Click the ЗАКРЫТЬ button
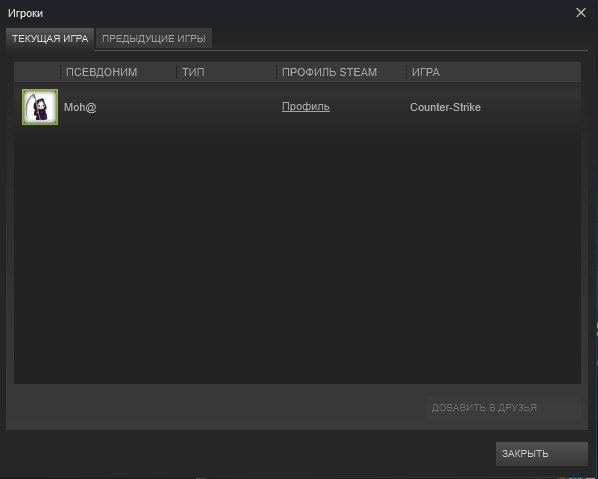The image size is (598, 479). coord(542,454)
